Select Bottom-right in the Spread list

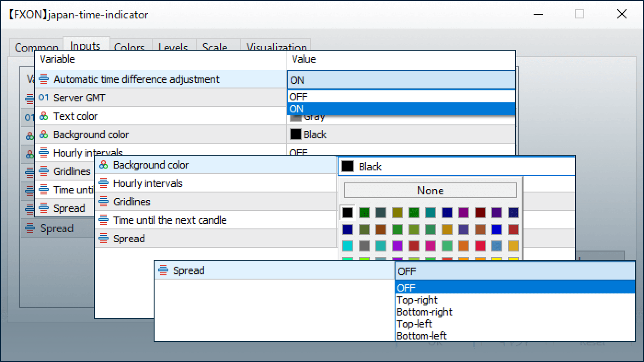[515, 312]
